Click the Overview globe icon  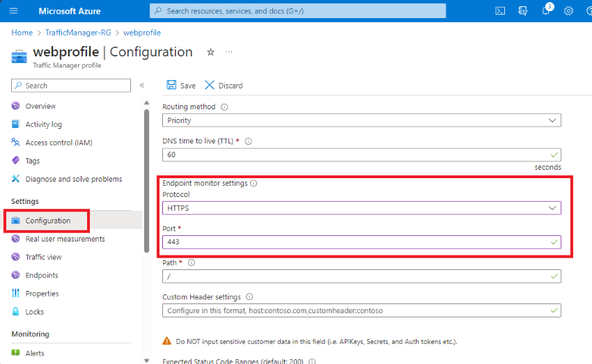[15, 106]
